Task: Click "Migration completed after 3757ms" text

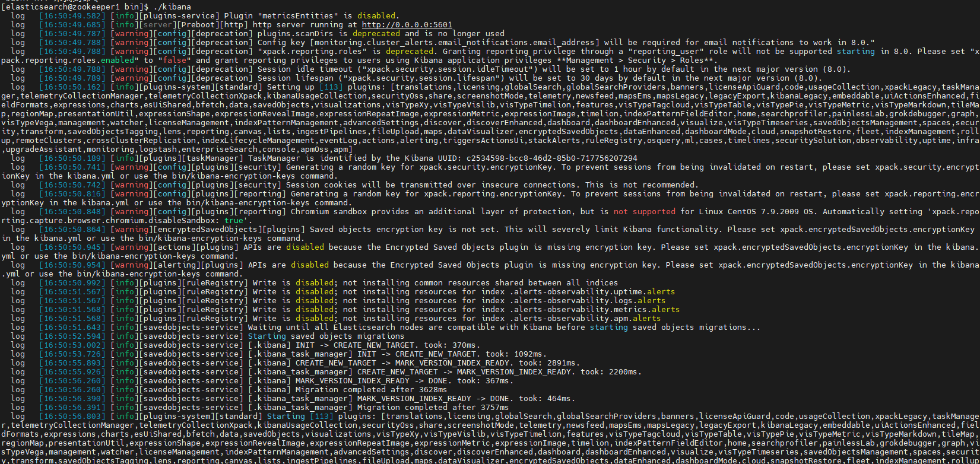Action: click(433, 408)
